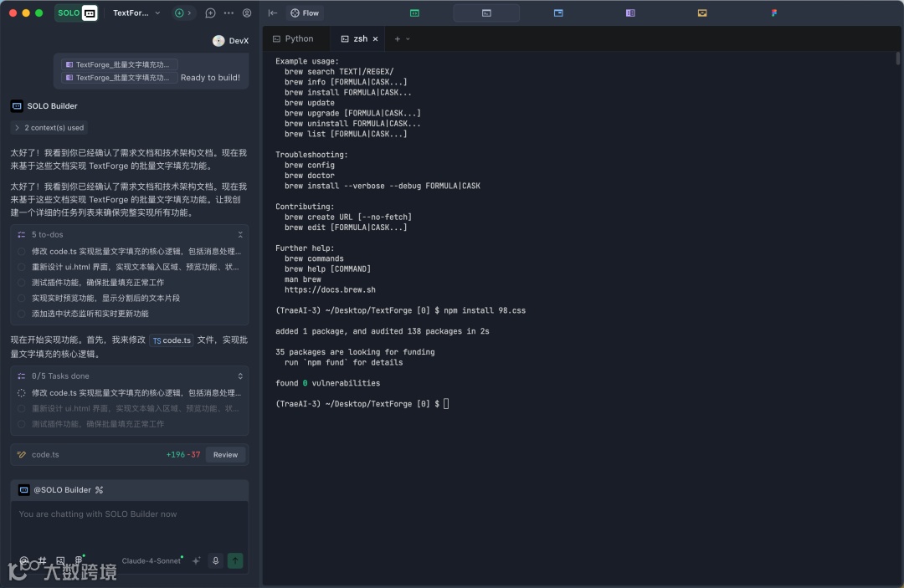Click the DevX user avatar
This screenshot has width=904, height=588.
(218, 40)
